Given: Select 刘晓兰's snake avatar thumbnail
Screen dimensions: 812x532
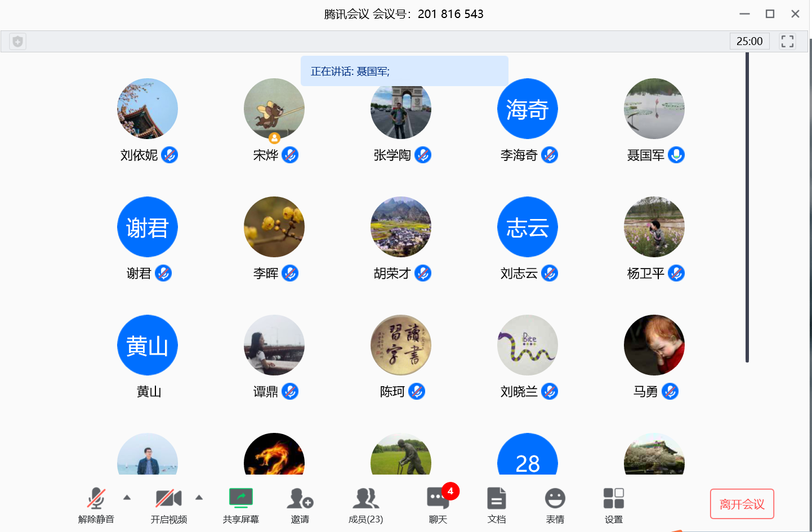Looking at the screenshot, I should (527, 345).
